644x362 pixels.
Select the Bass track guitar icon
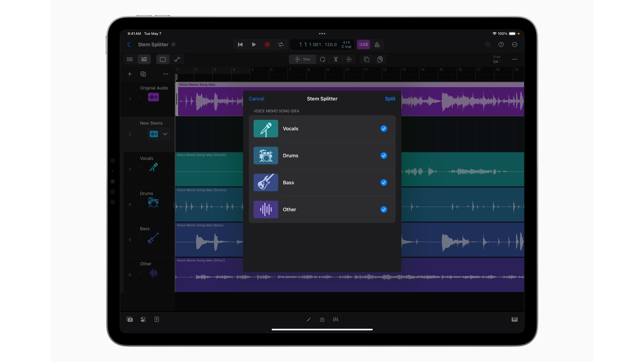click(153, 238)
